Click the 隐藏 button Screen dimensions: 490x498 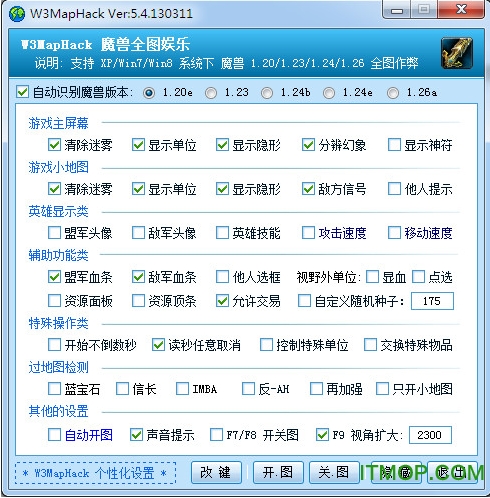tap(396, 473)
